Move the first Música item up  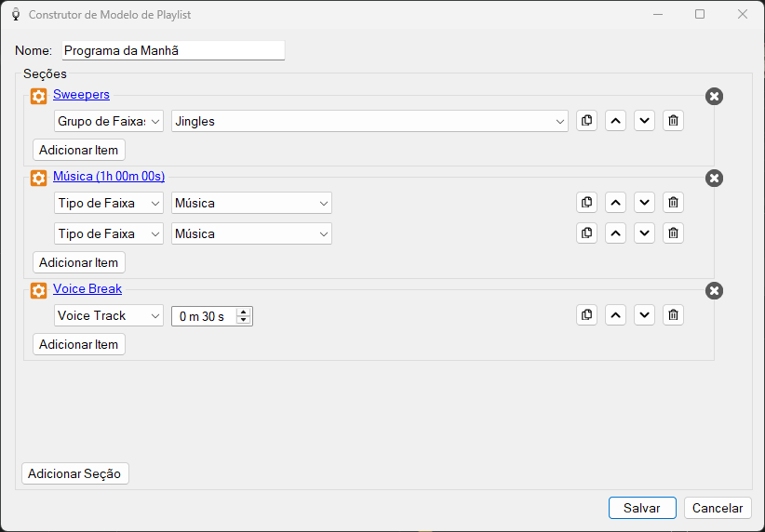click(615, 203)
